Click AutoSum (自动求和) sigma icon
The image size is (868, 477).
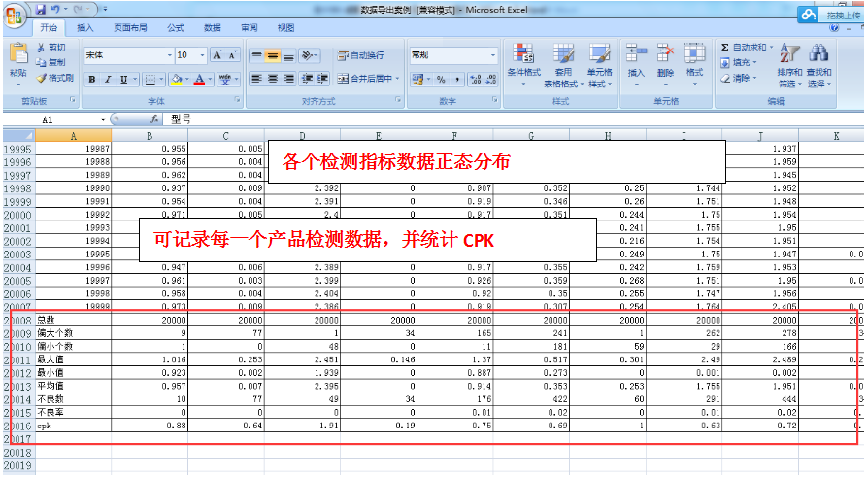pyautogui.click(x=725, y=48)
